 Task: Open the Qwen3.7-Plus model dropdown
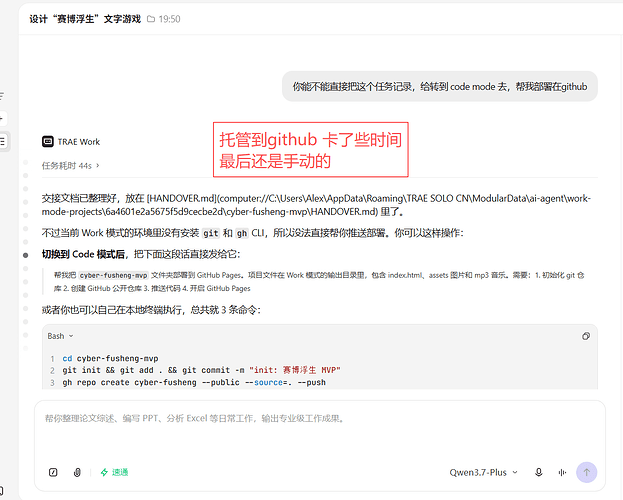point(484,472)
